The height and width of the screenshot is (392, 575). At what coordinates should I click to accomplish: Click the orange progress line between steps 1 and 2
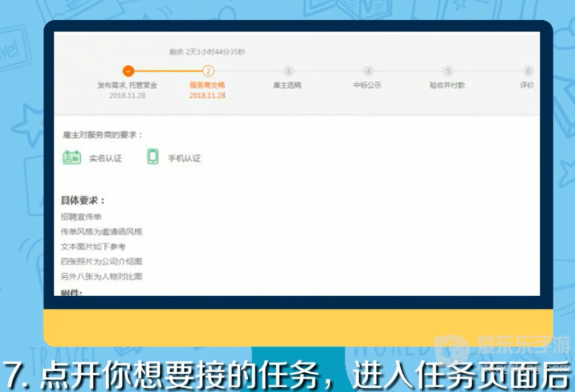tap(168, 71)
